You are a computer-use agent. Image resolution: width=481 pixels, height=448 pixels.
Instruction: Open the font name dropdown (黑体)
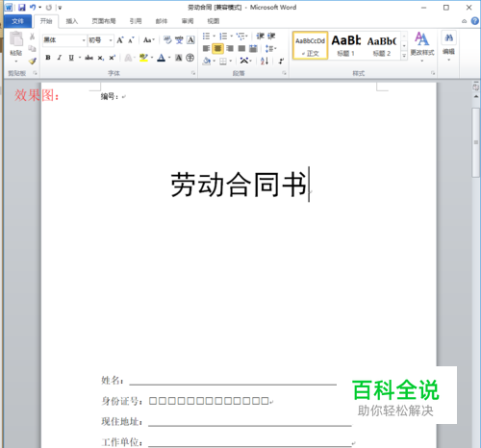84,40
